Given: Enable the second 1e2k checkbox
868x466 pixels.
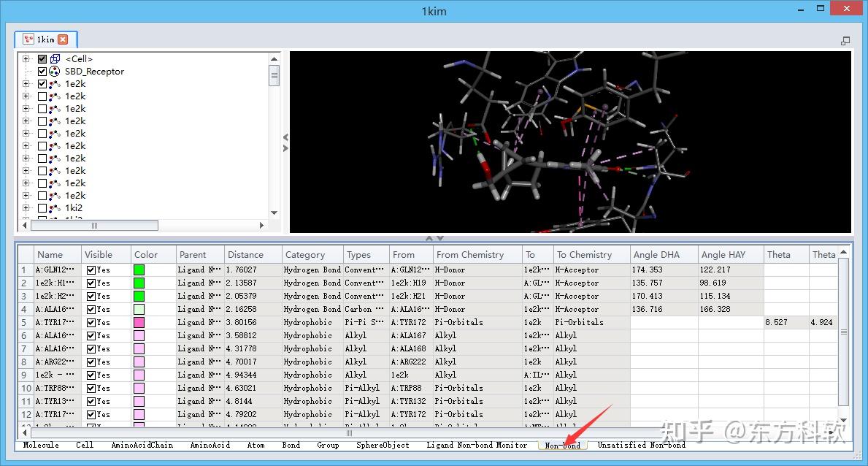Looking at the screenshot, I should coord(44,96).
